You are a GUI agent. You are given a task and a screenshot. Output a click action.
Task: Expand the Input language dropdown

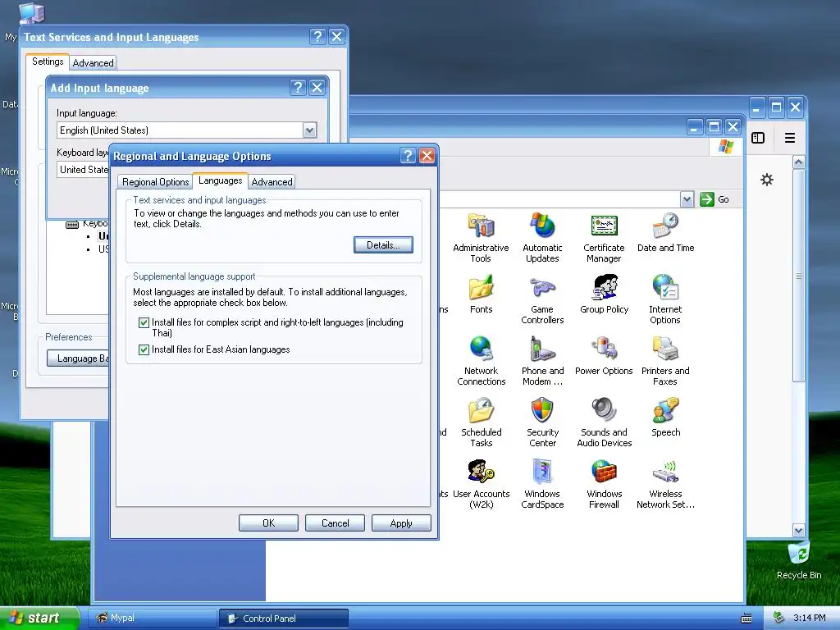[x=309, y=130]
